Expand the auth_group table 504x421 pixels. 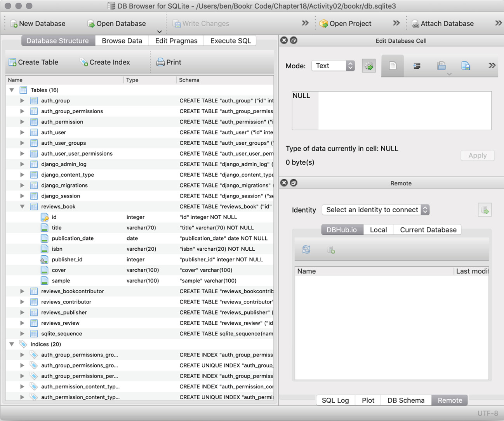tap(23, 100)
